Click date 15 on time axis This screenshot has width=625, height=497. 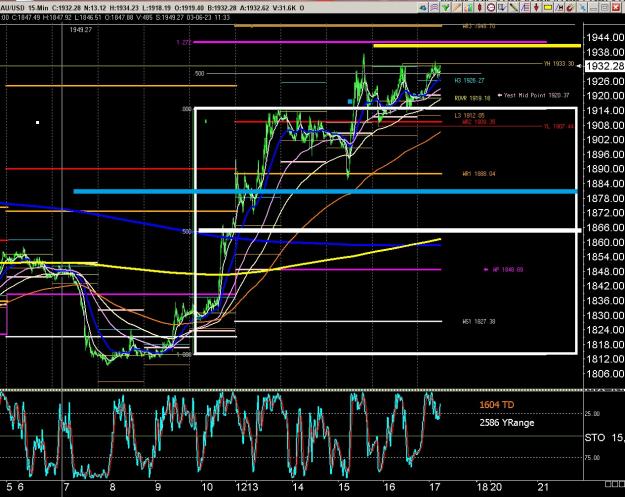[344, 487]
